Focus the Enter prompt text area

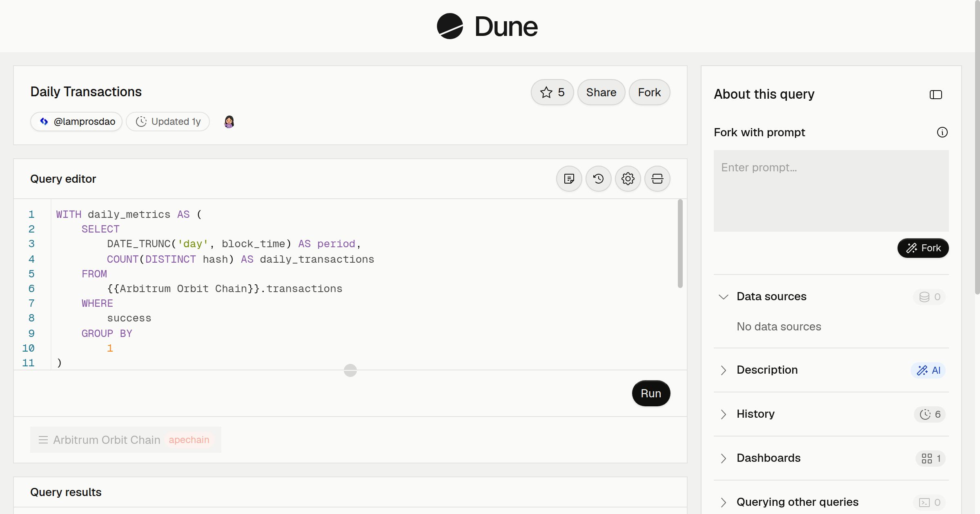click(x=831, y=191)
